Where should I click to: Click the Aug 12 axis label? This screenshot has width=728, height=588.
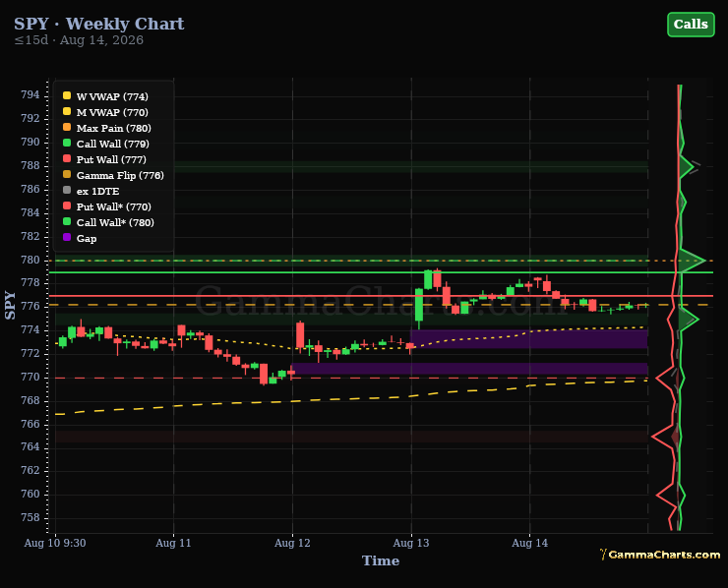pyautogui.click(x=292, y=543)
